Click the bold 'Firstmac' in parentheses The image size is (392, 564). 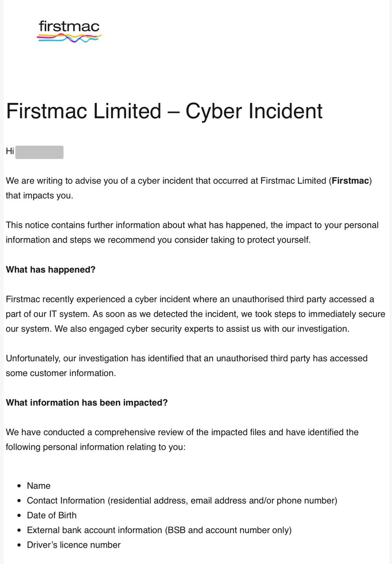pos(350,181)
